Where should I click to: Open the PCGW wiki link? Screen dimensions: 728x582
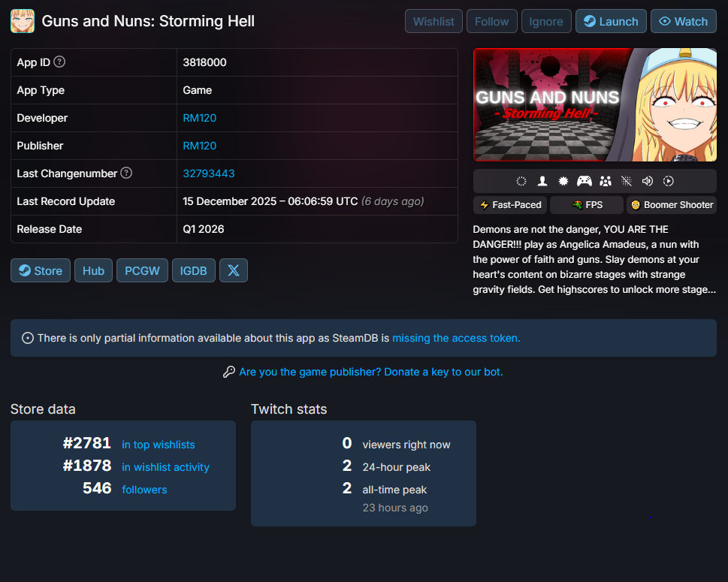pyautogui.click(x=142, y=270)
